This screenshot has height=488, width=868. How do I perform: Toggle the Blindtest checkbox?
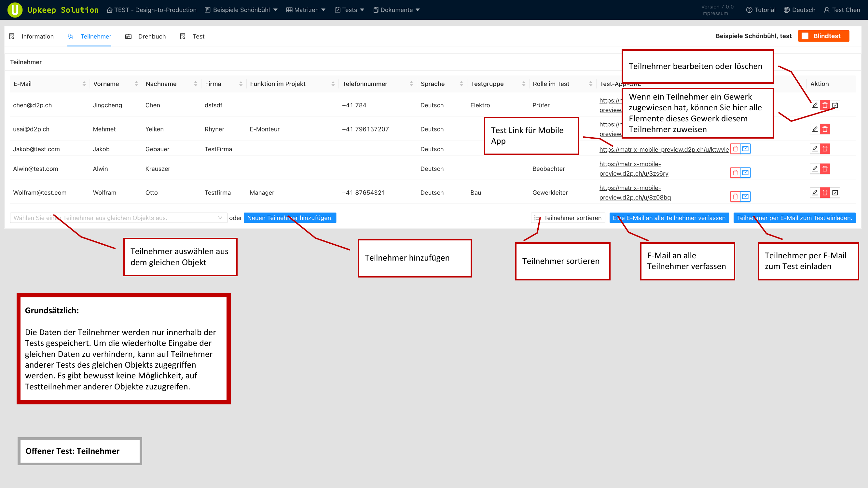pyautogui.click(x=805, y=36)
